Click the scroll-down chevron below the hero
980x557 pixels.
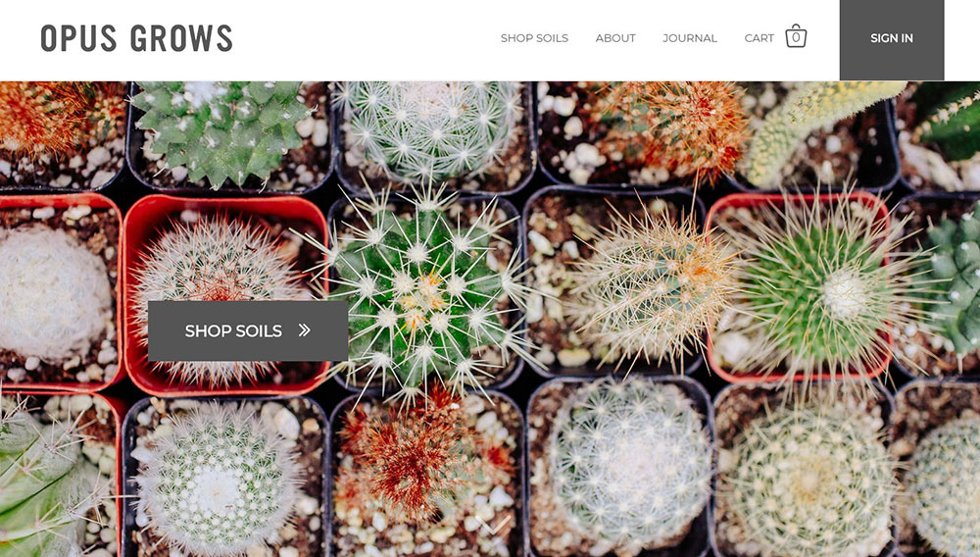click(493, 524)
